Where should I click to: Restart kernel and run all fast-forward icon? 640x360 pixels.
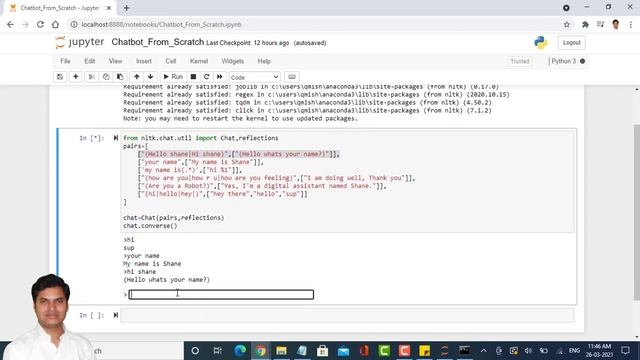(x=220, y=77)
